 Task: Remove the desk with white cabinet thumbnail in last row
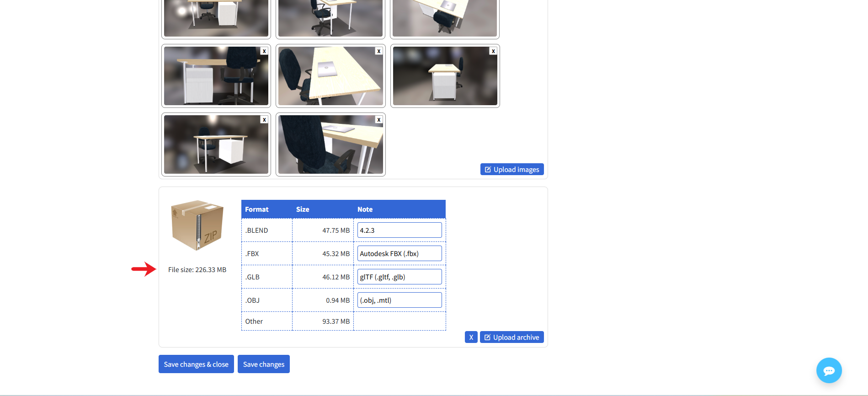tap(264, 120)
